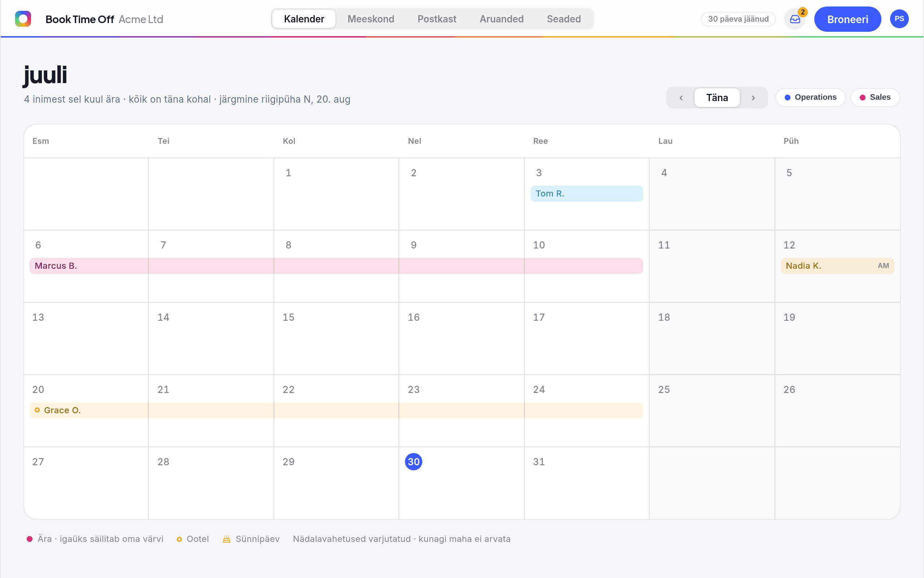Click the Püh weekday header

(x=791, y=141)
